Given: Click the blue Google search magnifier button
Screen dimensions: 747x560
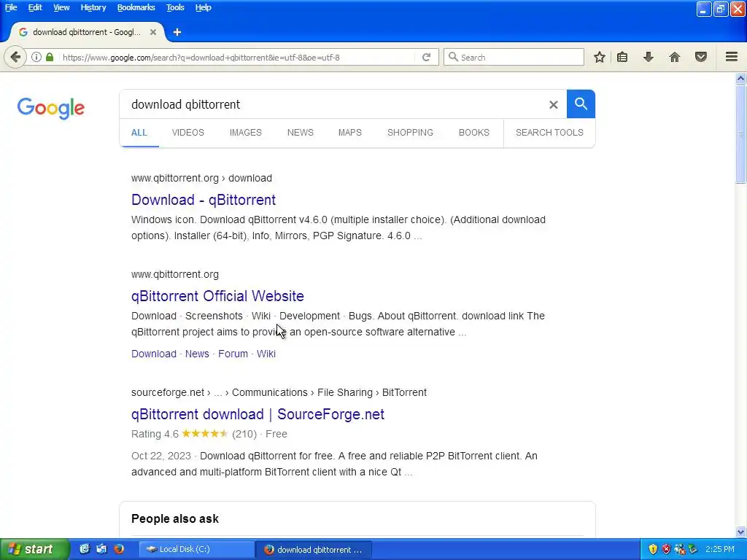Looking at the screenshot, I should (581, 104).
